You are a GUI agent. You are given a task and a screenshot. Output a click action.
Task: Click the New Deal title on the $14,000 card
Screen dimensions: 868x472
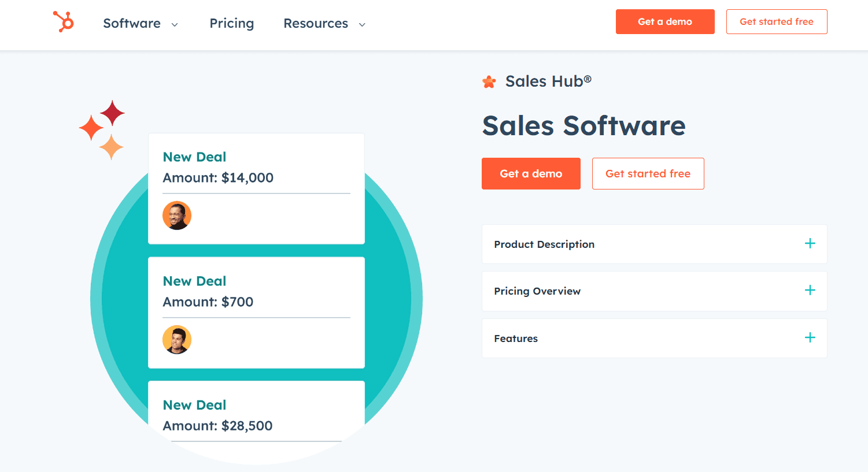(x=194, y=157)
